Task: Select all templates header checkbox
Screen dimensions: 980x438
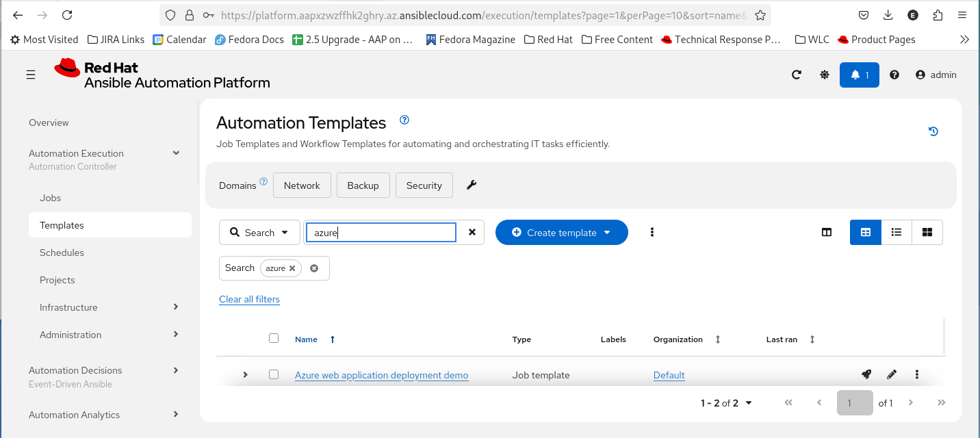Action: (x=274, y=338)
